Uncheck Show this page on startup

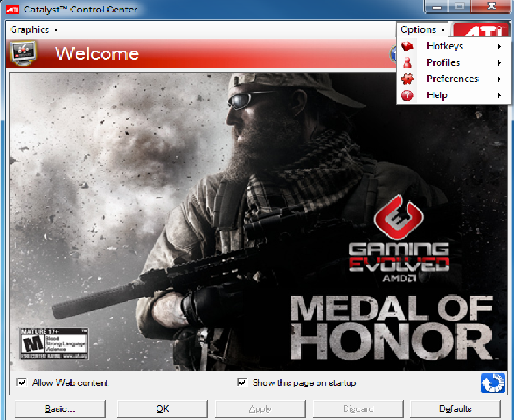(x=242, y=382)
